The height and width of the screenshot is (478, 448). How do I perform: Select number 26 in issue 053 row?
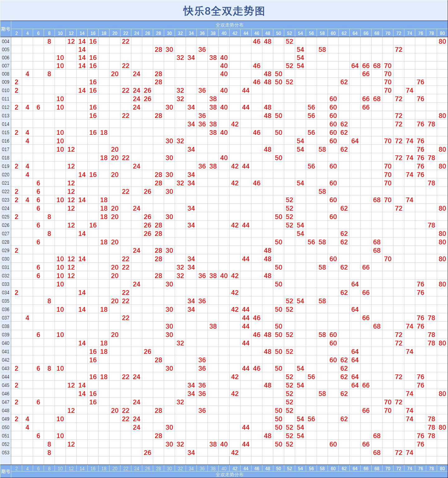coord(148,452)
